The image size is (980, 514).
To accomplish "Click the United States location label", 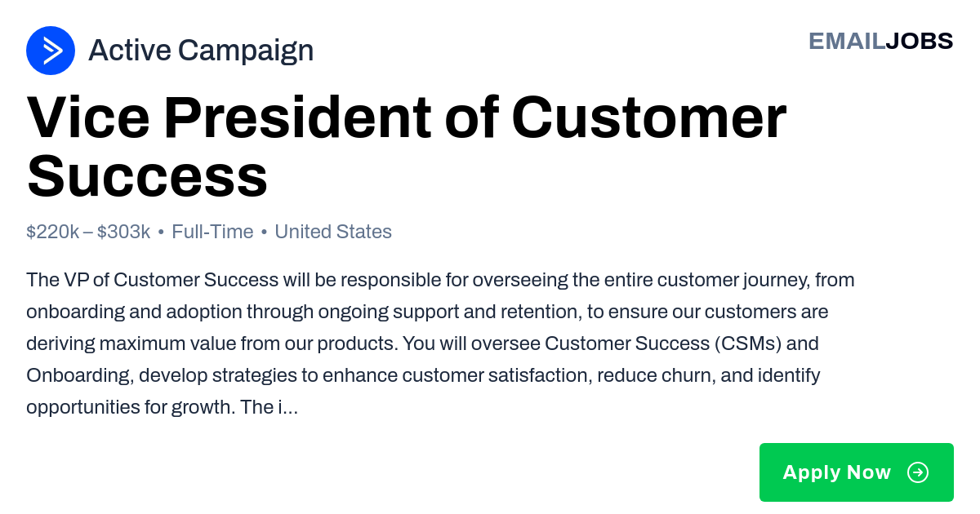I will (333, 232).
